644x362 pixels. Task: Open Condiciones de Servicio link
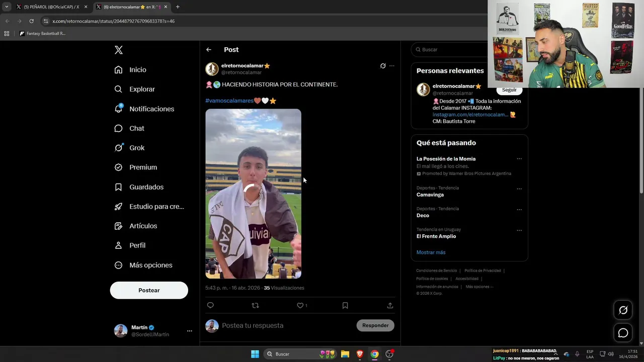pos(437,270)
